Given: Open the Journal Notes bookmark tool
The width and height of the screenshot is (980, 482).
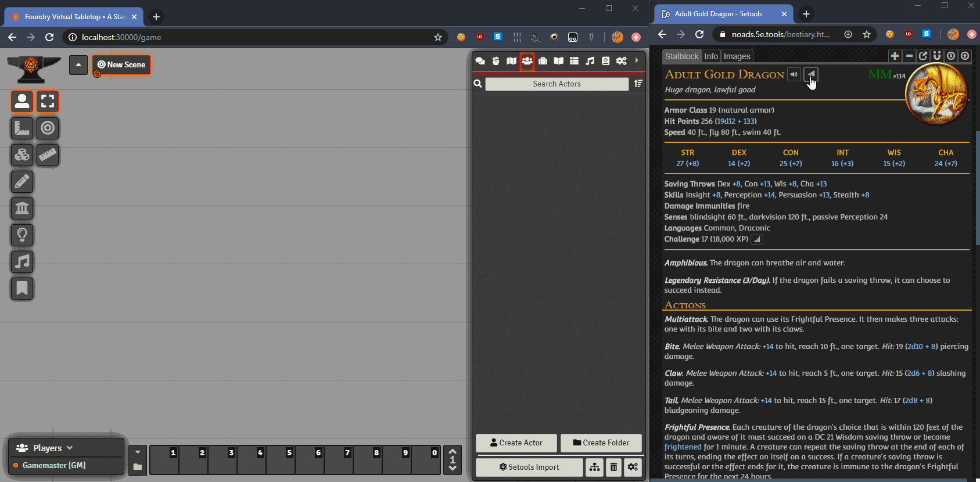Looking at the screenshot, I should (22, 289).
